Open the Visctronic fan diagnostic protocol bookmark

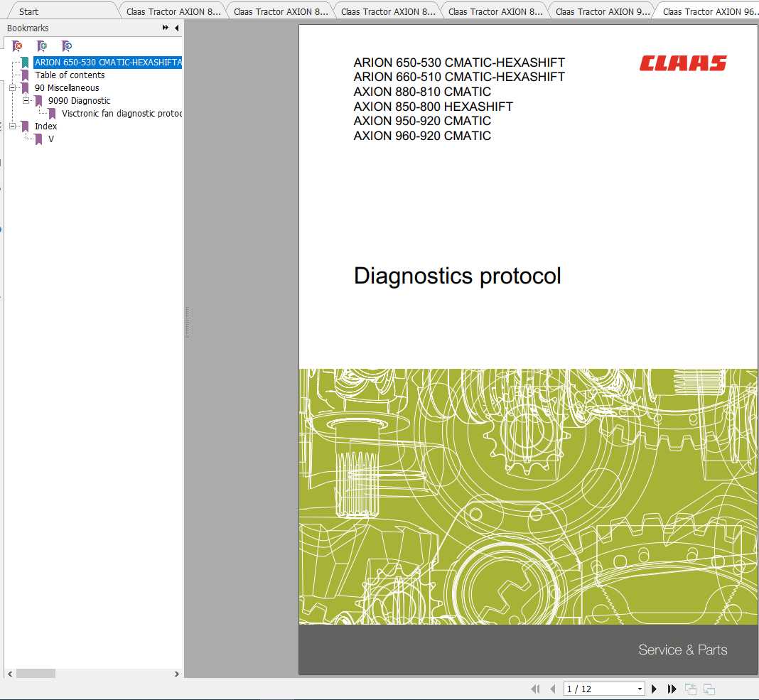click(x=119, y=113)
